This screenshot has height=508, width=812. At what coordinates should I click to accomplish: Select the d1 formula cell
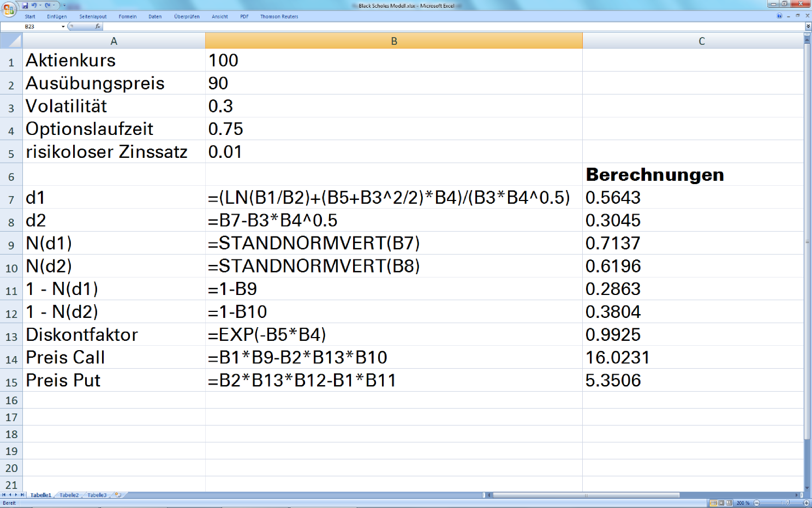[394, 197]
